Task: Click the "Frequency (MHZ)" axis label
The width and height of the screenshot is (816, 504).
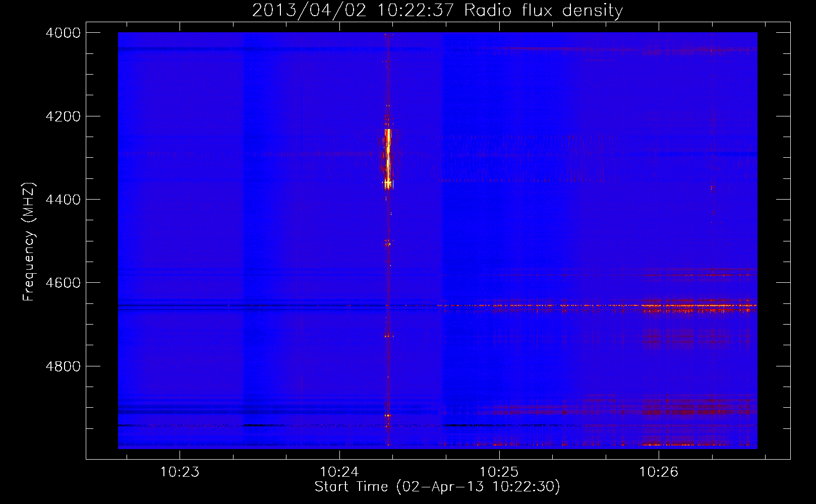Action: point(29,242)
